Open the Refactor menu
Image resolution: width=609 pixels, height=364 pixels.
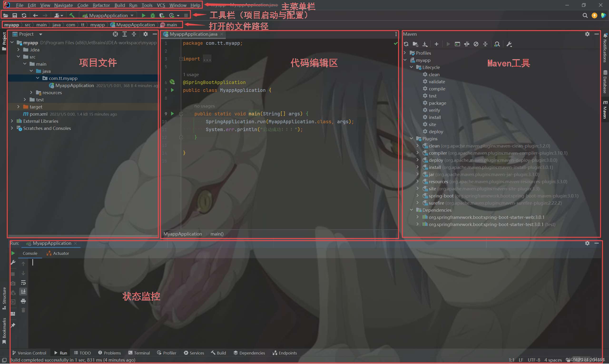coord(101,5)
